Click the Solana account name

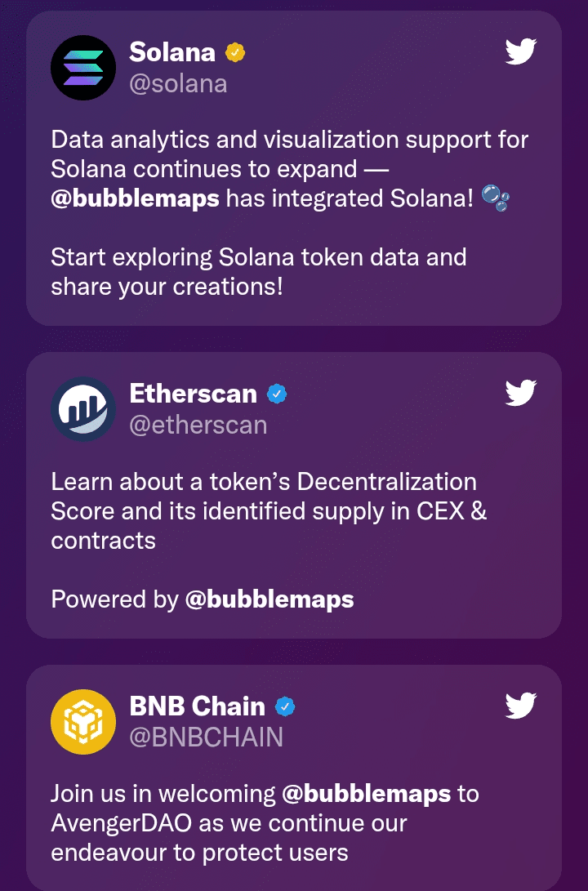coord(172,52)
